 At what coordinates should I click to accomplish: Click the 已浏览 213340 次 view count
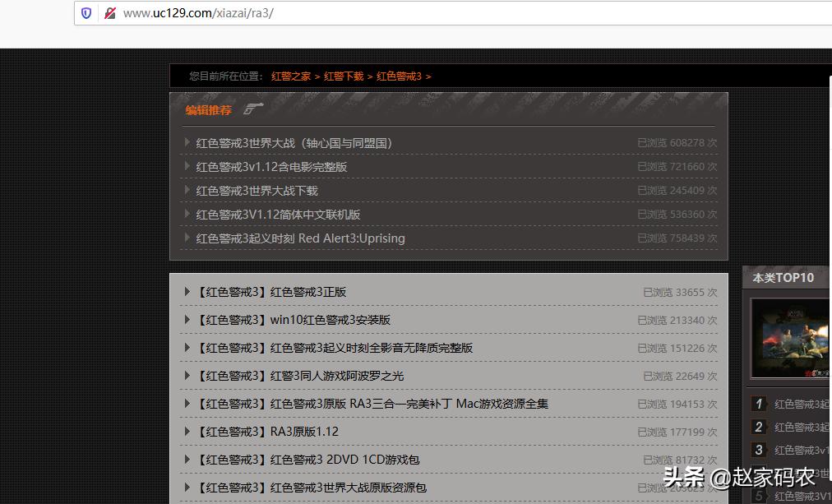(x=677, y=321)
